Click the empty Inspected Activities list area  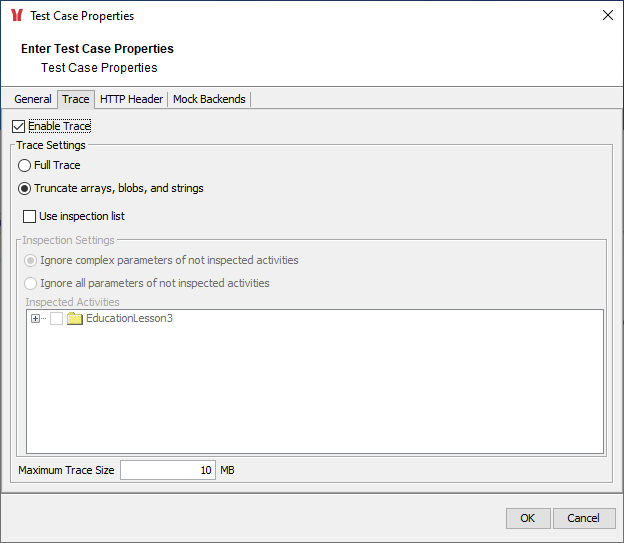(x=314, y=400)
